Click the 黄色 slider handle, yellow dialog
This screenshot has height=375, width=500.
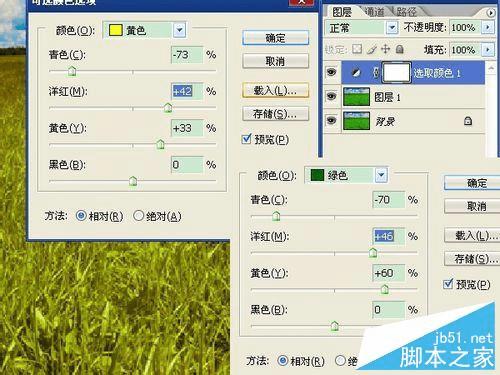[x=160, y=144]
